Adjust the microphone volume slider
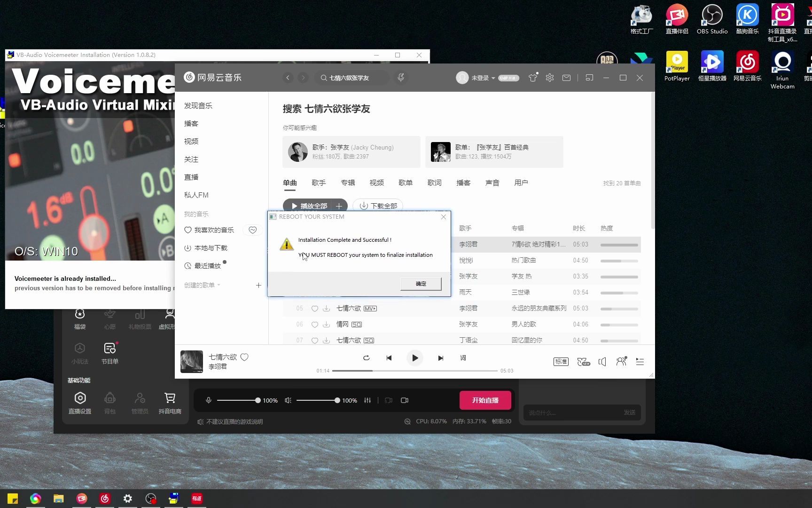The width and height of the screenshot is (812, 508). (239, 400)
